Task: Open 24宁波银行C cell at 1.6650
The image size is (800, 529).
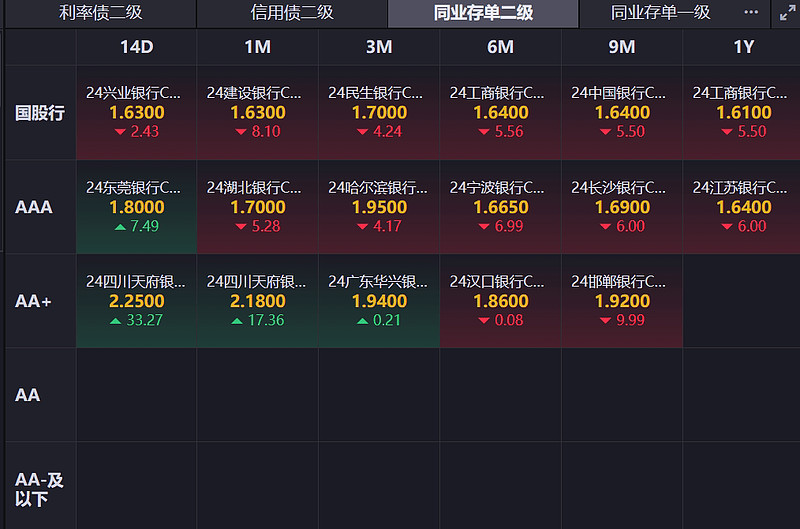Action: (x=501, y=207)
